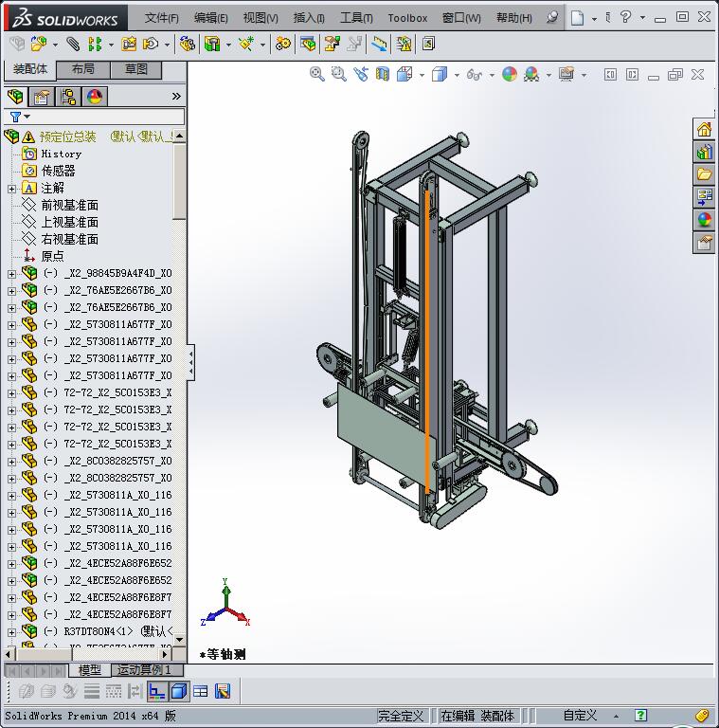Click the AssemblyXpert warning icon

point(404,45)
